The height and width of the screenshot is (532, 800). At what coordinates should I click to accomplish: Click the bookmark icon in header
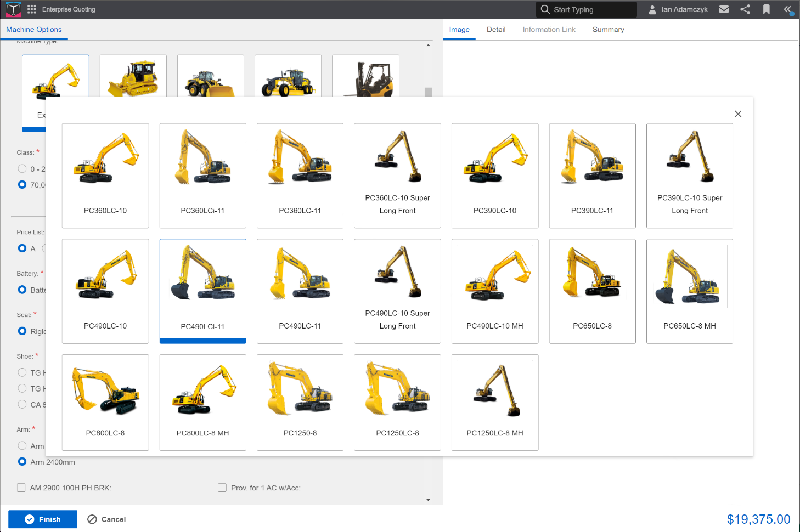point(767,9)
